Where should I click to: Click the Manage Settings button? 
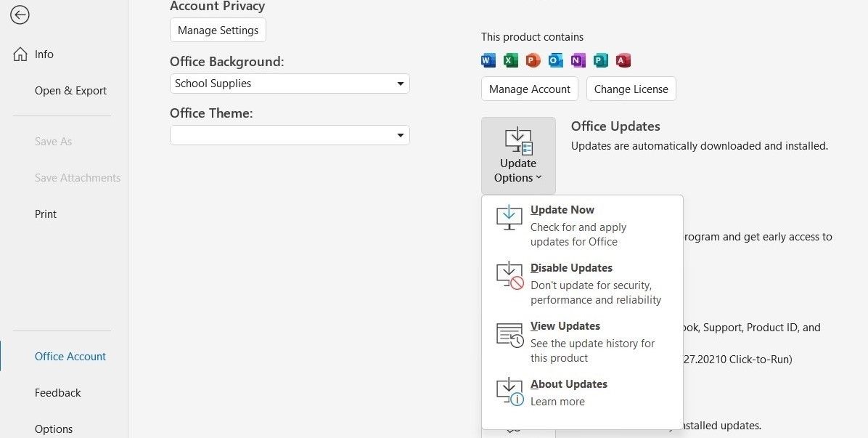click(x=218, y=30)
